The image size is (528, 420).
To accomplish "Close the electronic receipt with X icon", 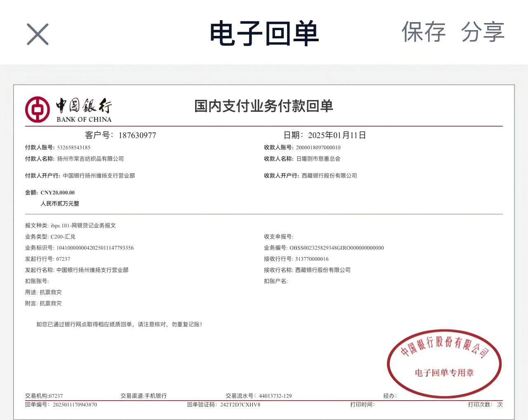I will [x=38, y=34].
